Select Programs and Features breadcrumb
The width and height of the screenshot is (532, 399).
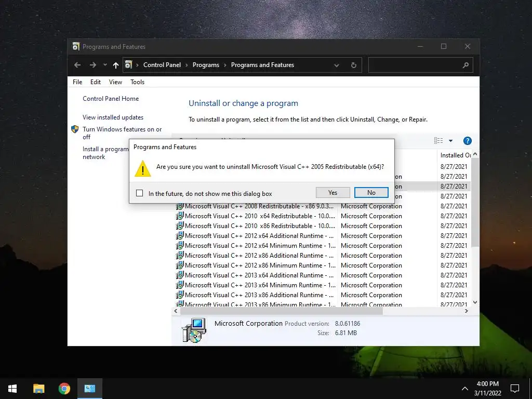click(x=262, y=65)
